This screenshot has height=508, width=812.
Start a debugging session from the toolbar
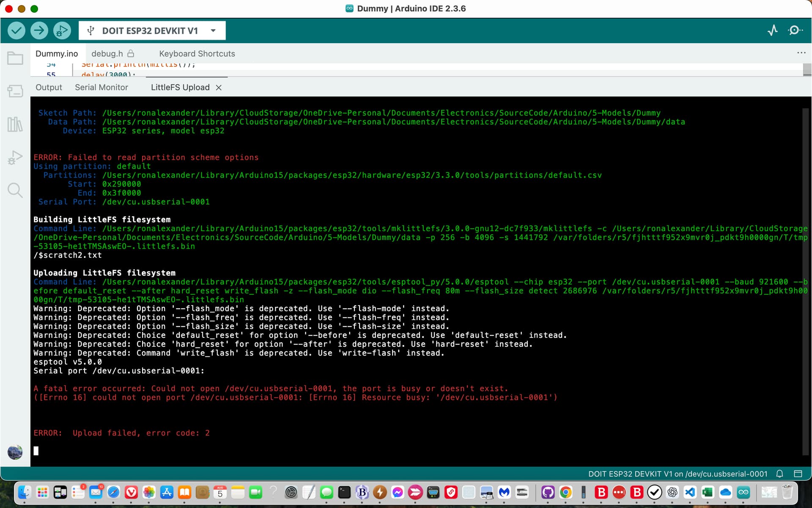click(62, 30)
